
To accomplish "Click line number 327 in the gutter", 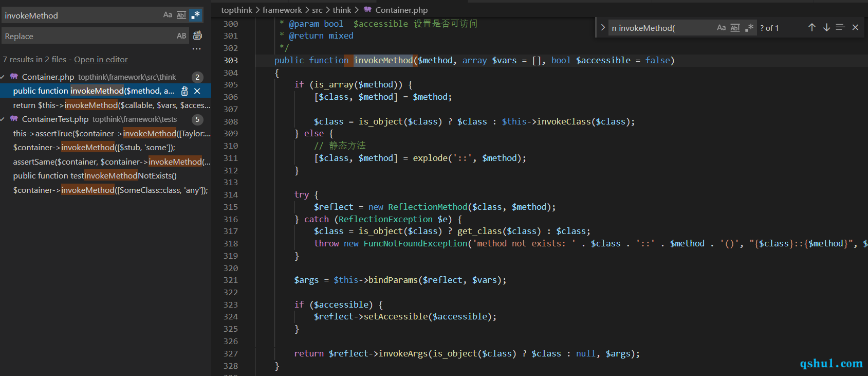I will pyautogui.click(x=231, y=353).
